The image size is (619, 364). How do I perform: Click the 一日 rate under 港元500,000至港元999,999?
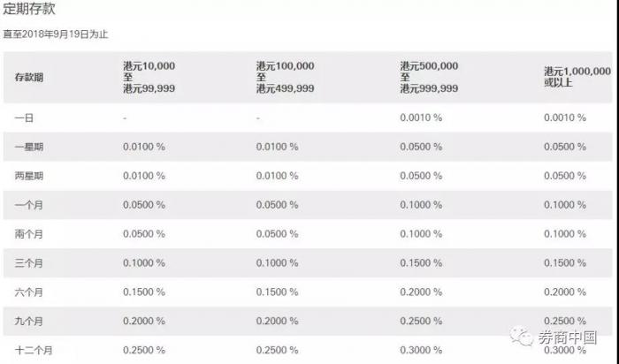pos(420,118)
